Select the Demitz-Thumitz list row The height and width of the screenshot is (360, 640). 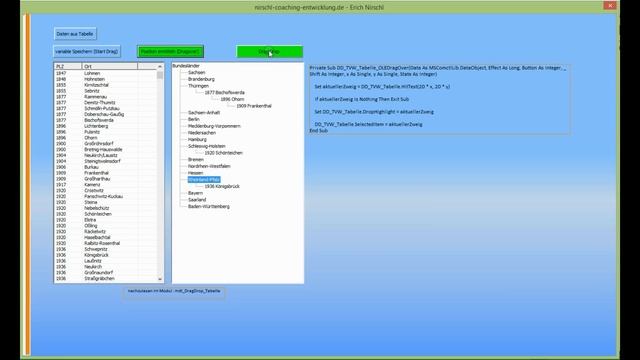coord(105,102)
